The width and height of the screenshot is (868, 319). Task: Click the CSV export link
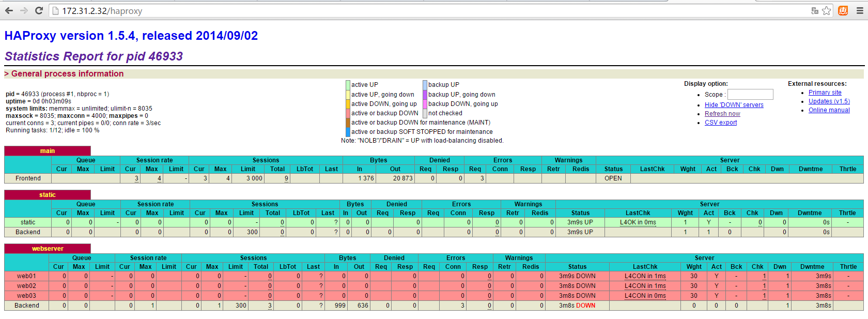point(721,123)
